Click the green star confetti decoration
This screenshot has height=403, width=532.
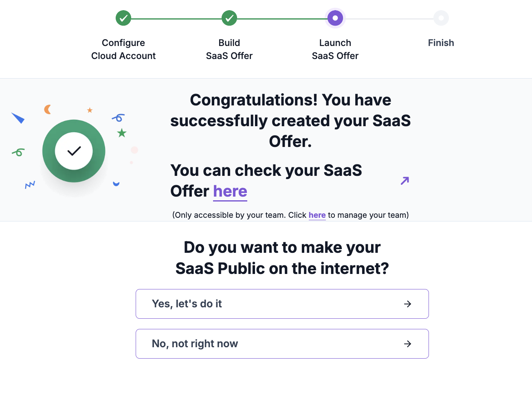(x=122, y=133)
